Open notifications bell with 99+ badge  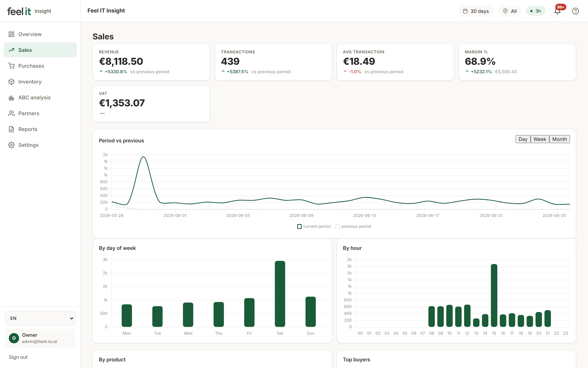557,11
